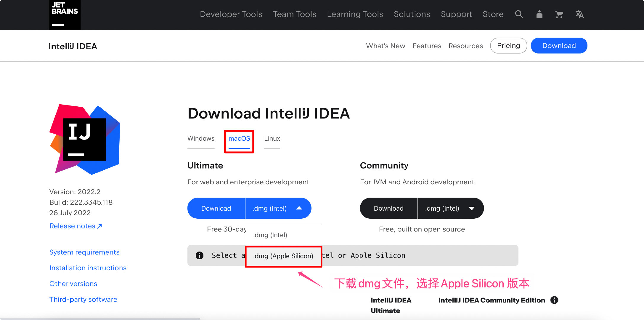
Task: Open Developer Tools menu
Action: 231,14
